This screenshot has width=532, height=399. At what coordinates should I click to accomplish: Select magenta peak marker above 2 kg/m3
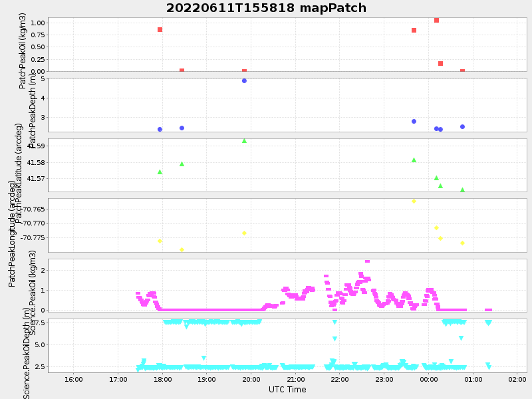pyautogui.click(x=367, y=261)
